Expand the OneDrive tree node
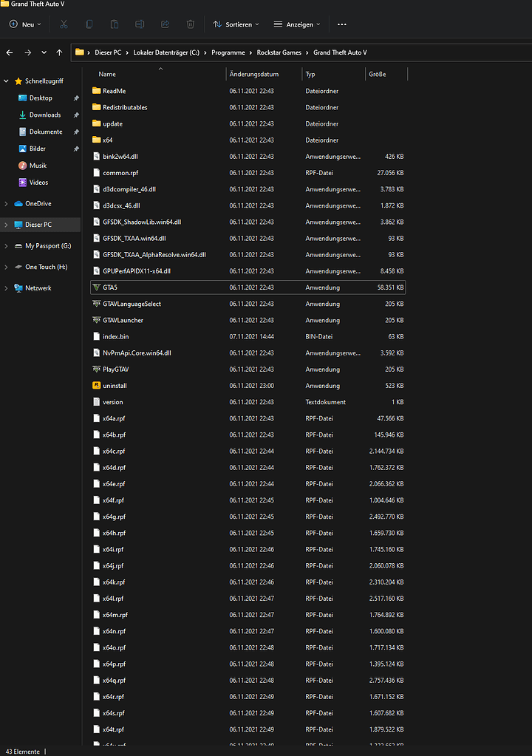Screen dimensions: 532x756 tap(6, 204)
